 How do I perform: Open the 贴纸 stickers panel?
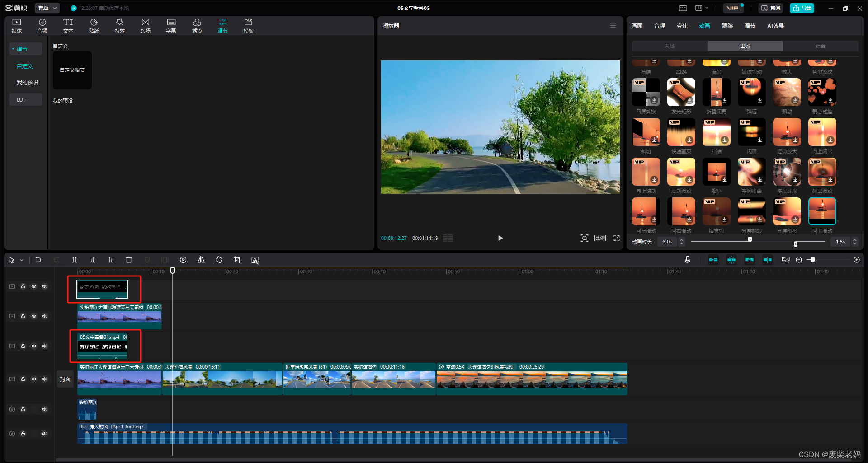tap(94, 25)
